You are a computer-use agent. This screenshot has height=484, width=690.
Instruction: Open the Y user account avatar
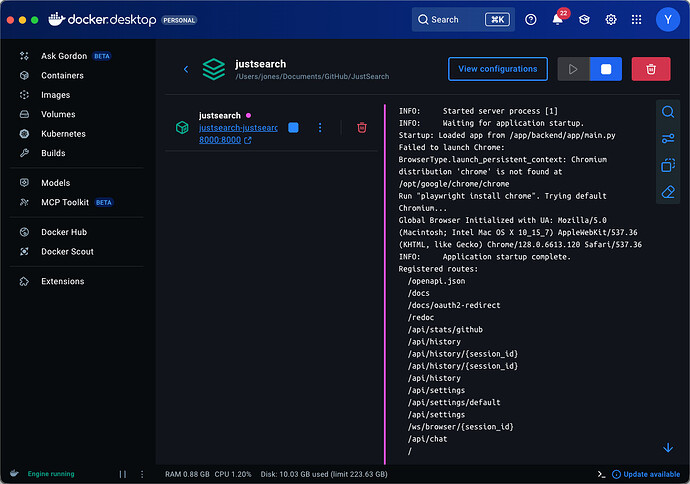[x=668, y=19]
